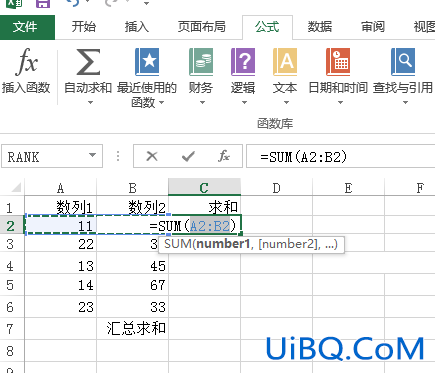Select column B header
The height and width of the screenshot is (373, 435).
tap(133, 188)
